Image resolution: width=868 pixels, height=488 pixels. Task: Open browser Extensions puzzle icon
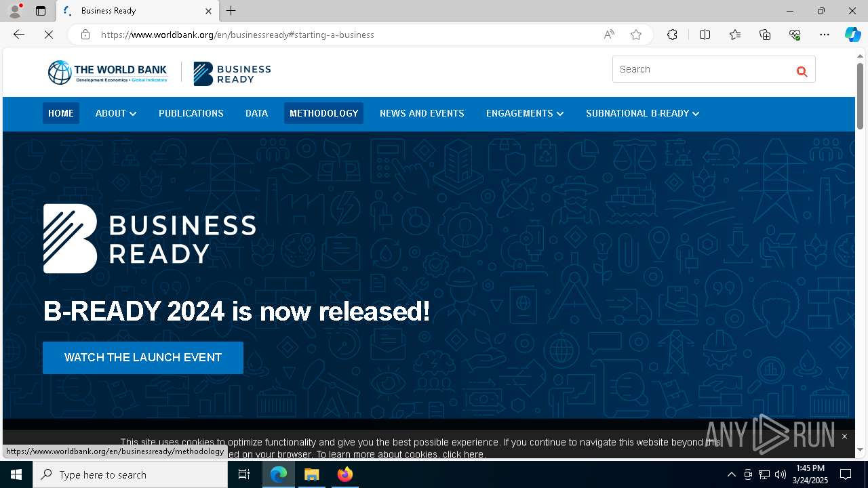click(x=672, y=35)
